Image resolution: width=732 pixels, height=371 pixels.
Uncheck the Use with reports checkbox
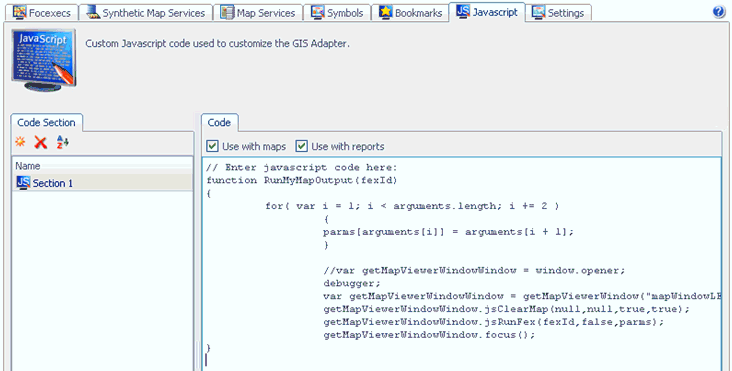(302, 146)
